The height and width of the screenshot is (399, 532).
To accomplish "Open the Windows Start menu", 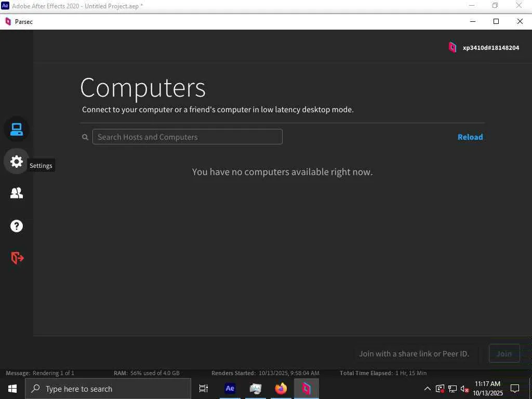I will [x=12, y=389].
